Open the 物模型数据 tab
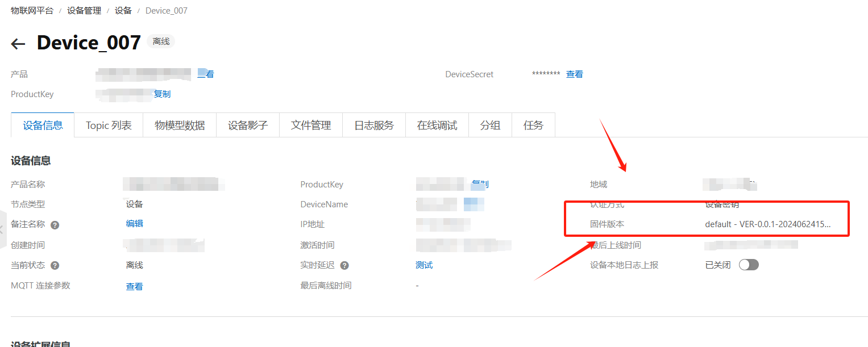 click(x=179, y=124)
